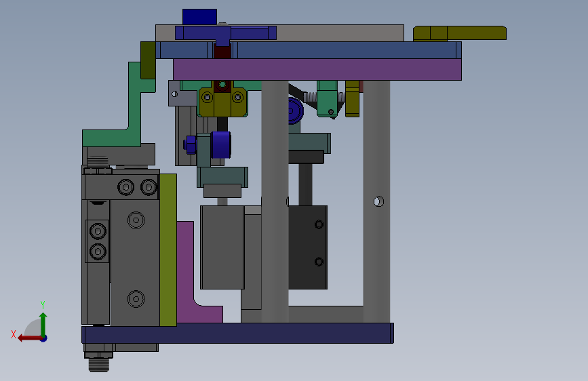Select the blue wheel behind middle column
Image resolution: width=588 pixels, height=381 pixels.
(295, 111)
